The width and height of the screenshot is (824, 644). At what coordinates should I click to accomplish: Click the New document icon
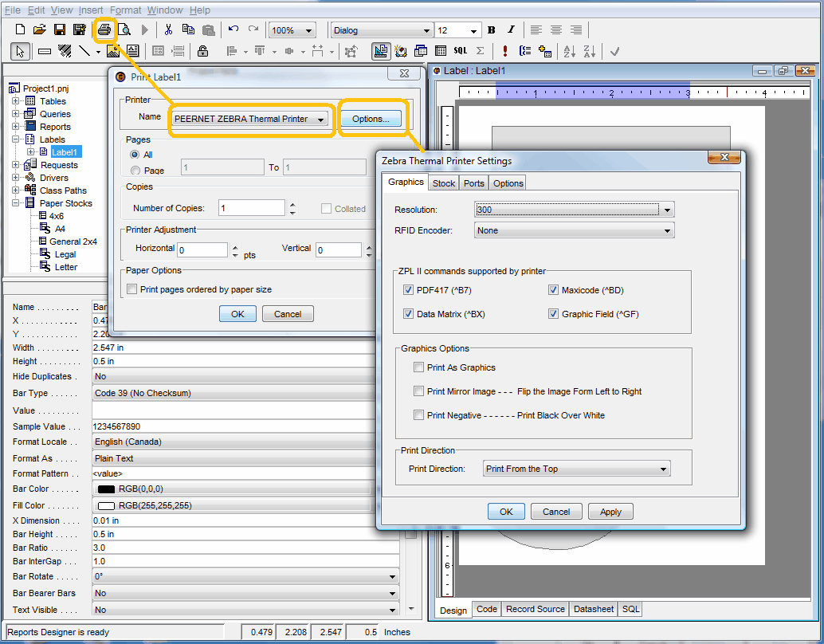pos(20,30)
